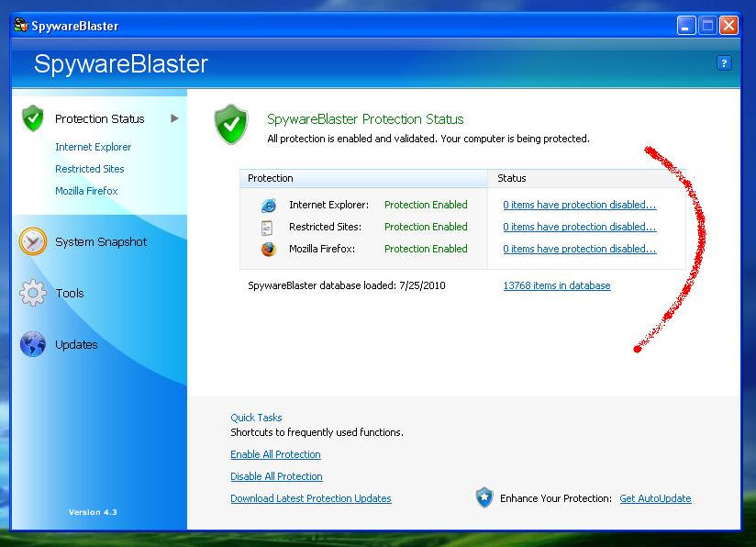Open the Updates globe icon
Screen dimensions: 756x547
(33, 344)
